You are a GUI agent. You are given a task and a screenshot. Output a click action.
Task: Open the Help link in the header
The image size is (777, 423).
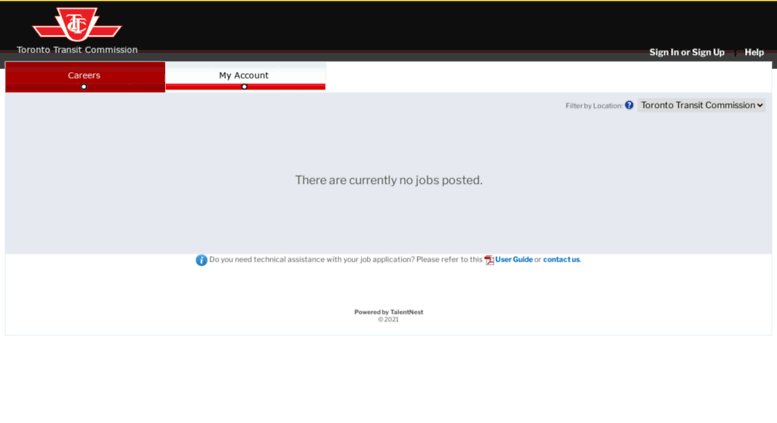(754, 52)
